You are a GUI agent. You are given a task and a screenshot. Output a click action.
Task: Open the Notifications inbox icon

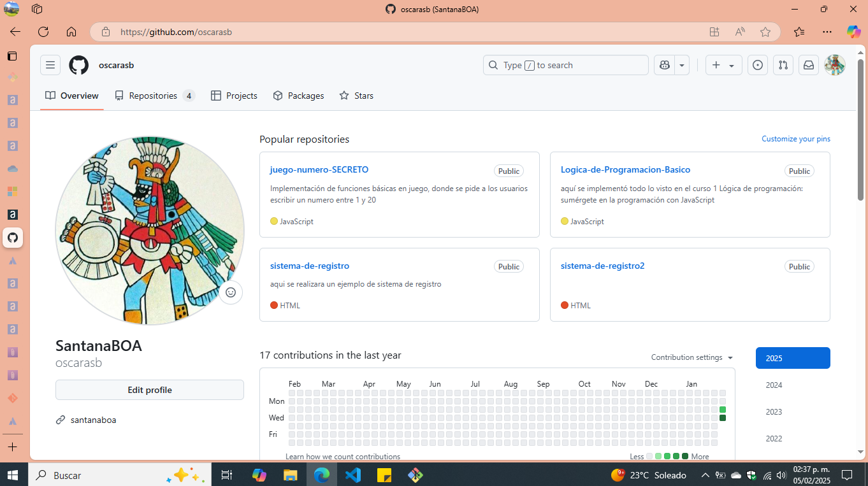(809, 65)
